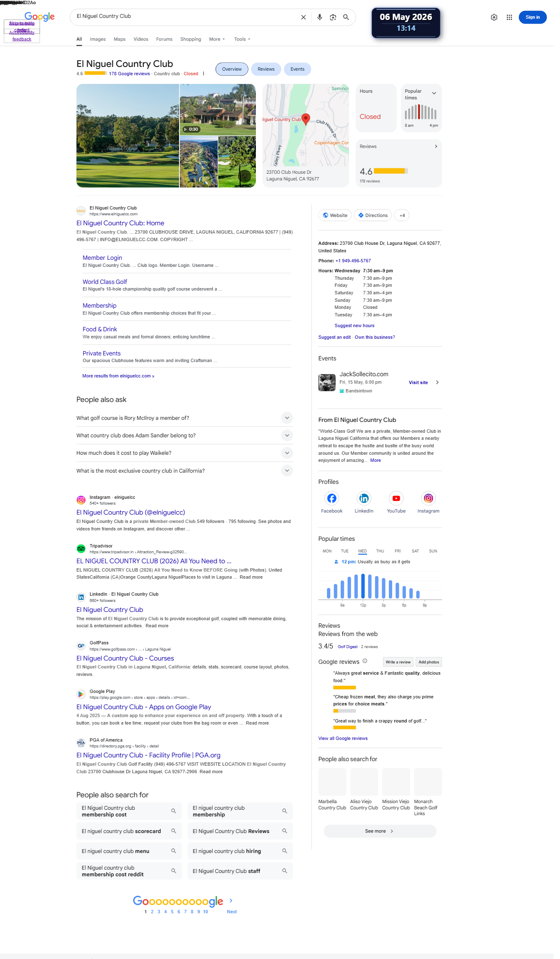The width and height of the screenshot is (560, 959).
Task: Expand 'How much does it cost to play Waikele'
Action: [x=287, y=453]
